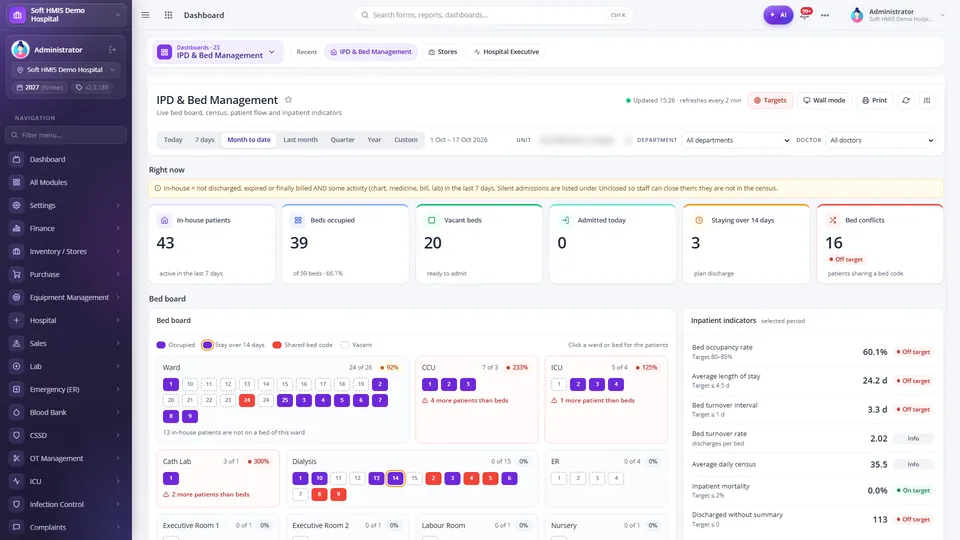Switch to the Stores dashboard tab
This screenshot has width=960, height=540.
tap(443, 52)
